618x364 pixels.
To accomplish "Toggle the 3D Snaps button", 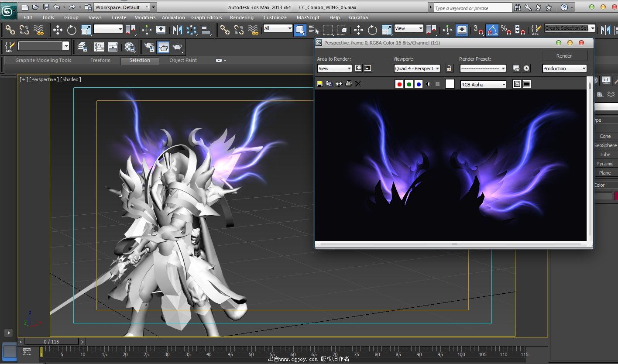I will click(x=478, y=30).
